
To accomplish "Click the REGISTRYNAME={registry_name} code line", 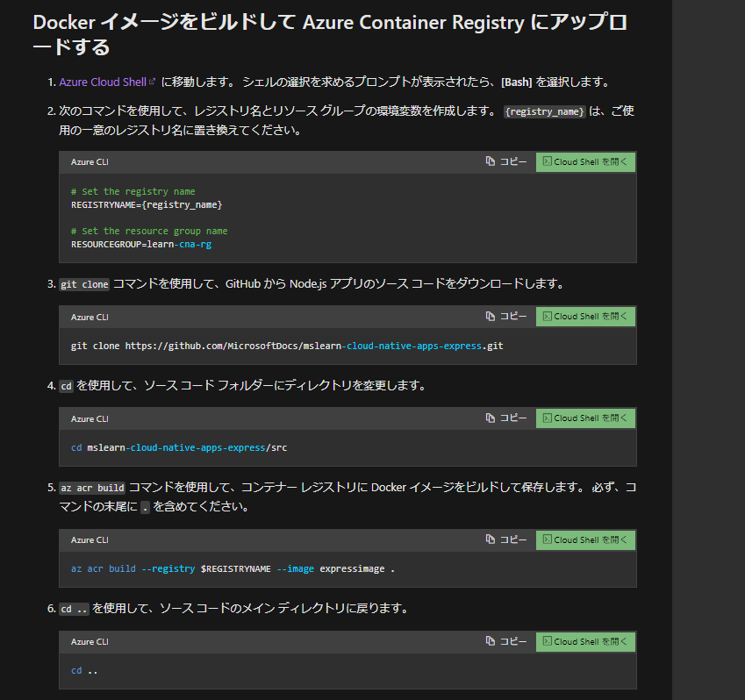I will click(x=147, y=204).
